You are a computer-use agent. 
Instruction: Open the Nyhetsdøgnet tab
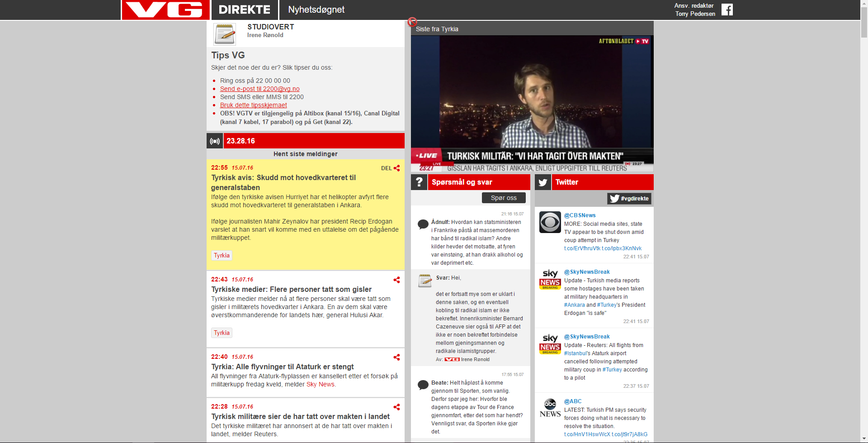point(316,10)
